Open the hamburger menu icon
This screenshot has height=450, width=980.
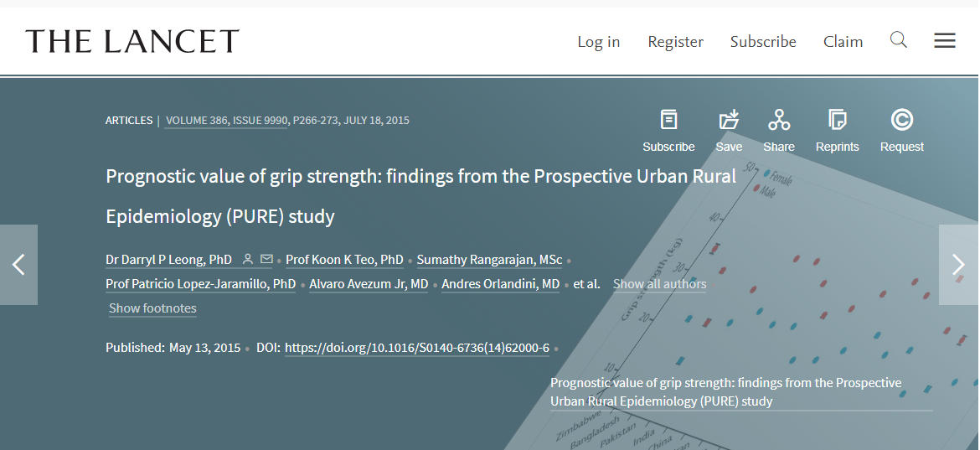(x=944, y=41)
